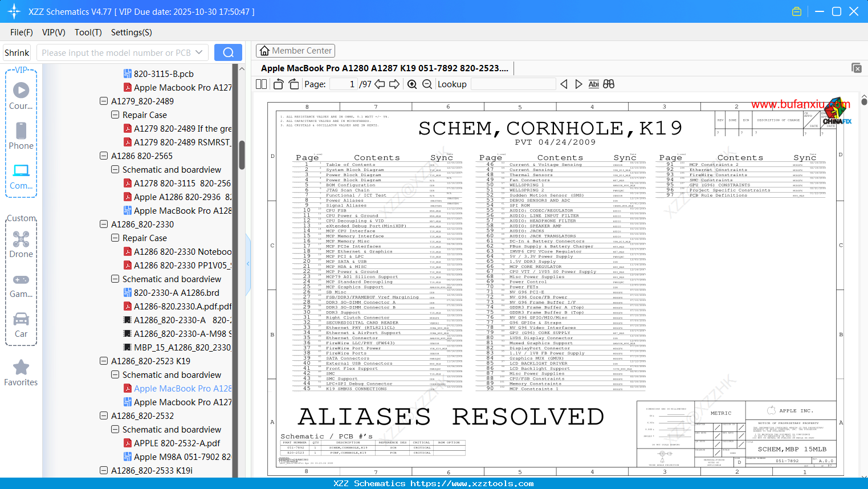Open Apple A1286 820-2936 file
This screenshot has width=868, height=489.
click(x=182, y=197)
